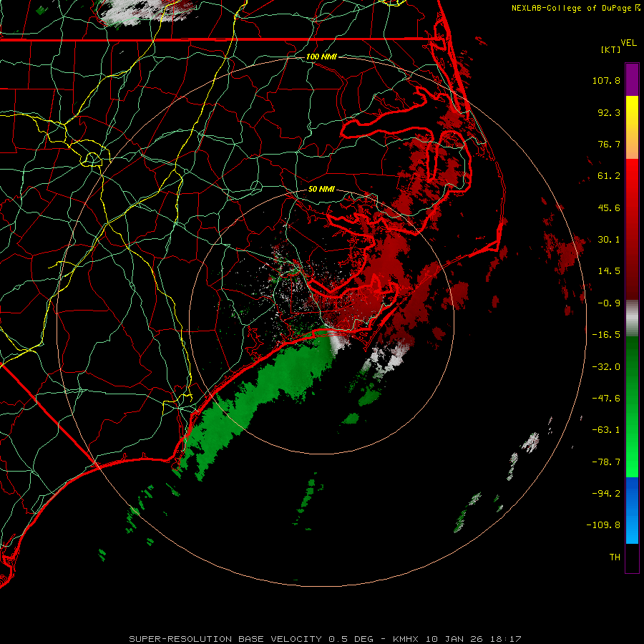Click the -109.8 legend value
Screen dimensions: 644x644
pyautogui.click(x=603, y=525)
